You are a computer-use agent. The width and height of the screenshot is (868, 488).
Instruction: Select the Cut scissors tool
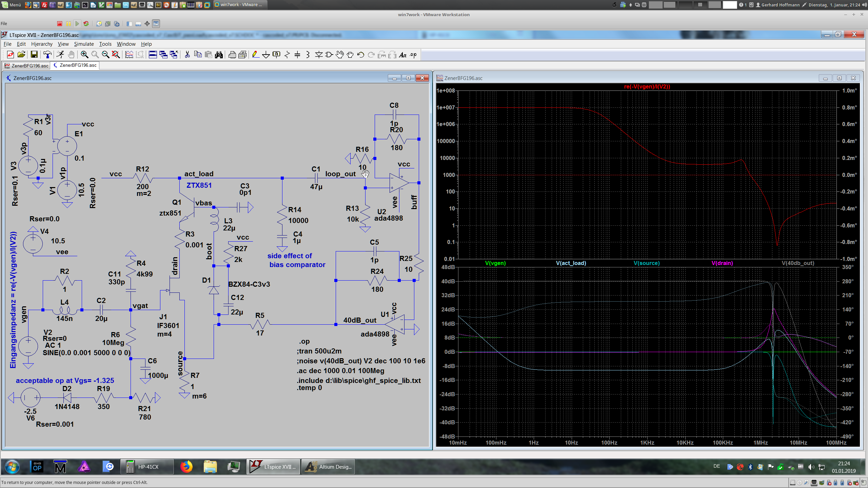(187, 55)
